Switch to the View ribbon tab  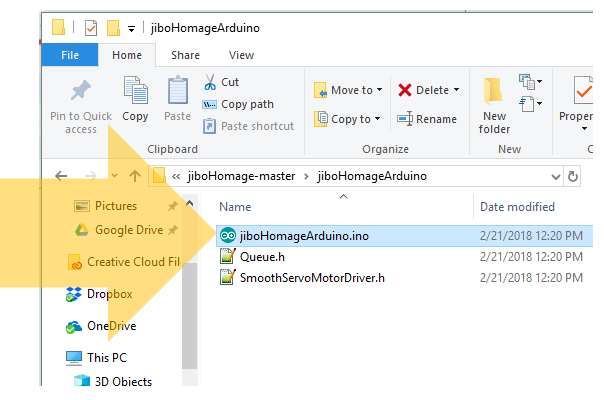coord(241,56)
